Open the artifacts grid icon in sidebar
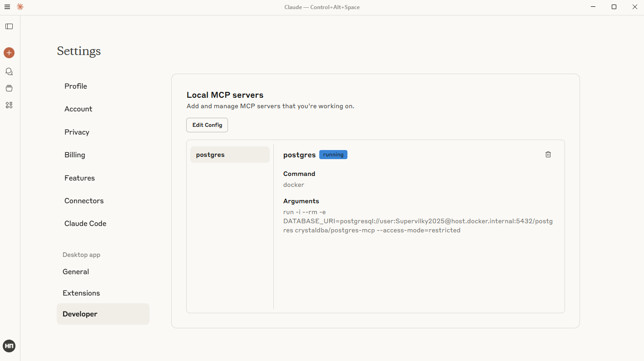Viewport: 644px width, 361px height. click(x=9, y=105)
